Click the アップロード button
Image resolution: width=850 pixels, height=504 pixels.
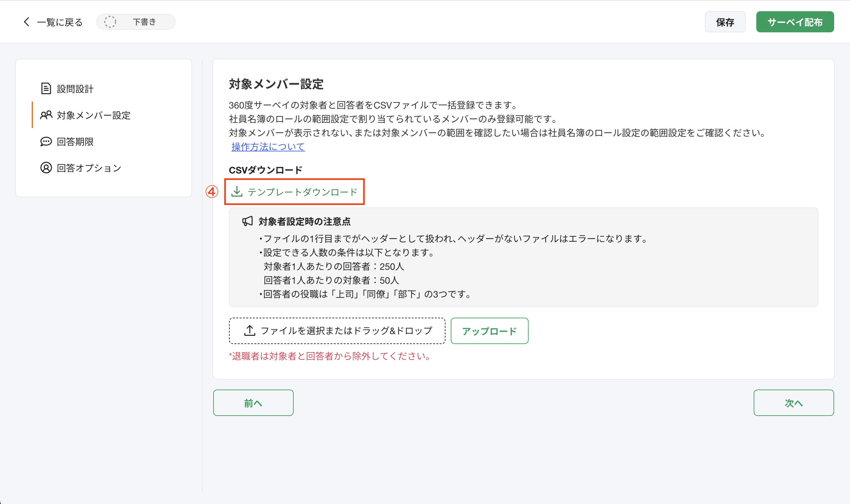tap(489, 331)
